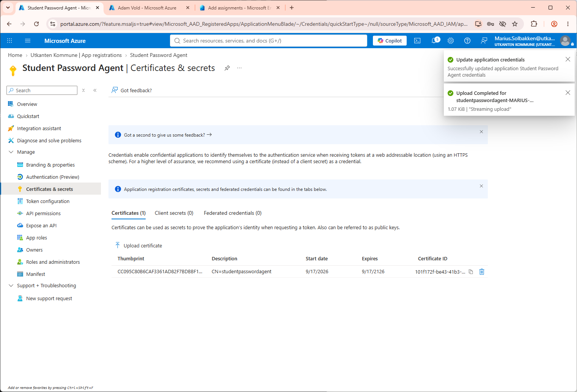
Task: Reload the browser page
Action: tap(36, 24)
